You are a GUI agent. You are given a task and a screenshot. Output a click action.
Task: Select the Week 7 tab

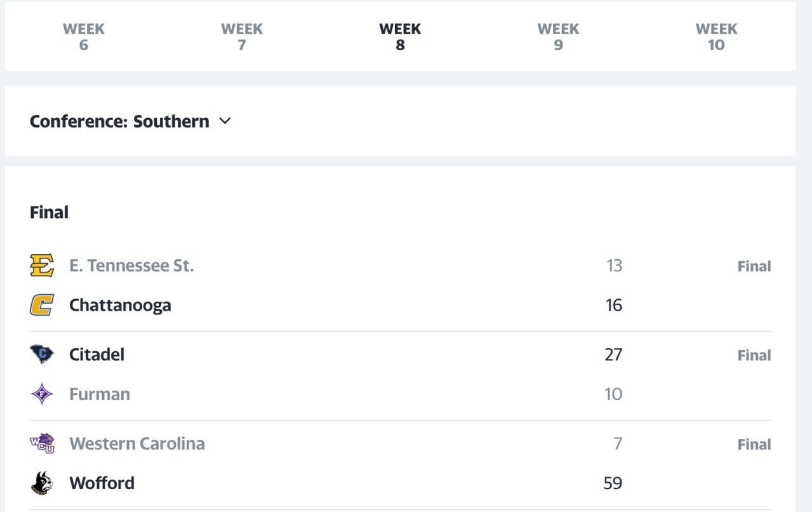coord(242,37)
